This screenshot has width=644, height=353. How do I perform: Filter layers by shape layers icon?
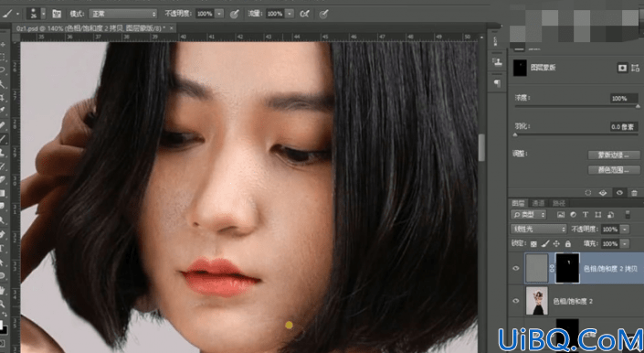pos(598,215)
